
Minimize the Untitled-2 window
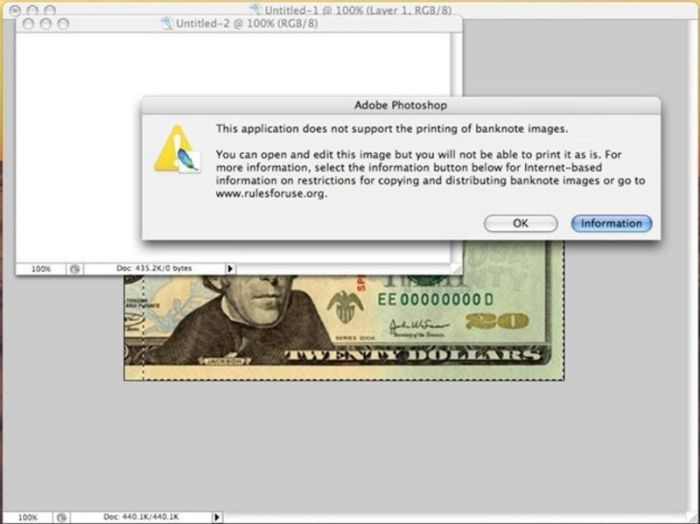pos(46,24)
